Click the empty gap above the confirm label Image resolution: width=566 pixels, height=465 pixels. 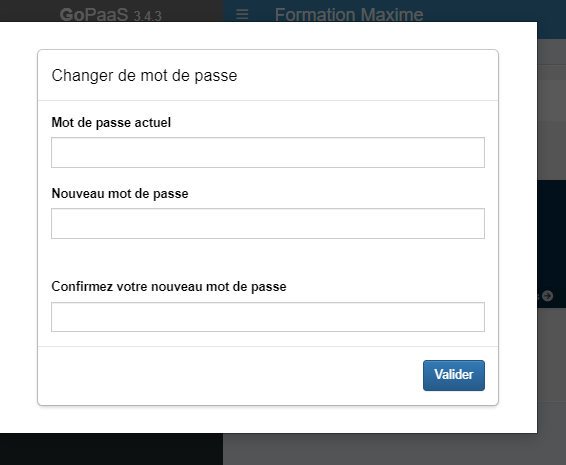click(x=268, y=258)
